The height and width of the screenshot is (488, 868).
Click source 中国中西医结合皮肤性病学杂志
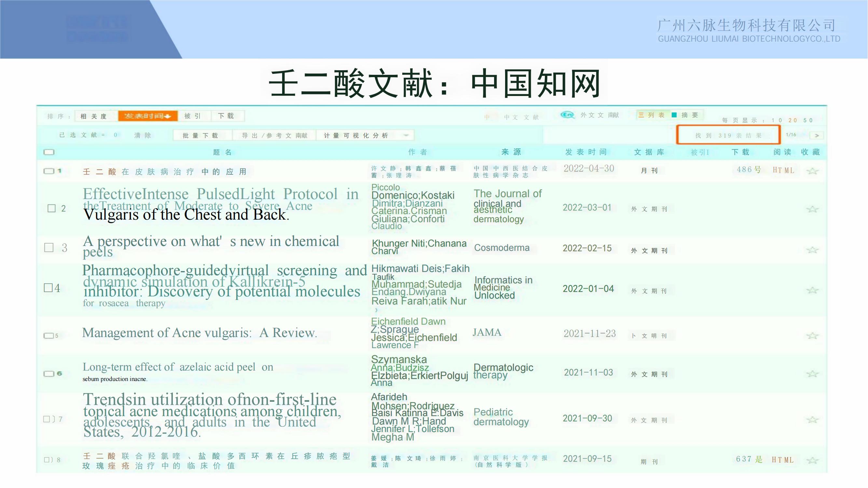(511, 171)
